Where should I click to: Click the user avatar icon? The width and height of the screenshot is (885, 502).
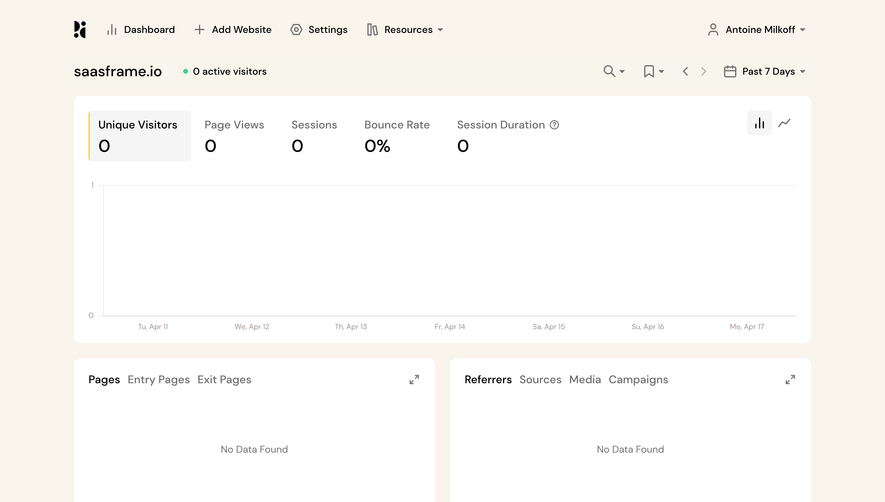pyautogui.click(x=713, y=29)
